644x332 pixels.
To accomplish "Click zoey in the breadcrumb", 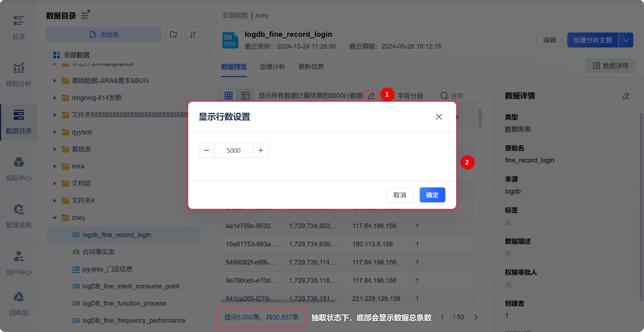I will pyautogui.click(x=262, y=15).
